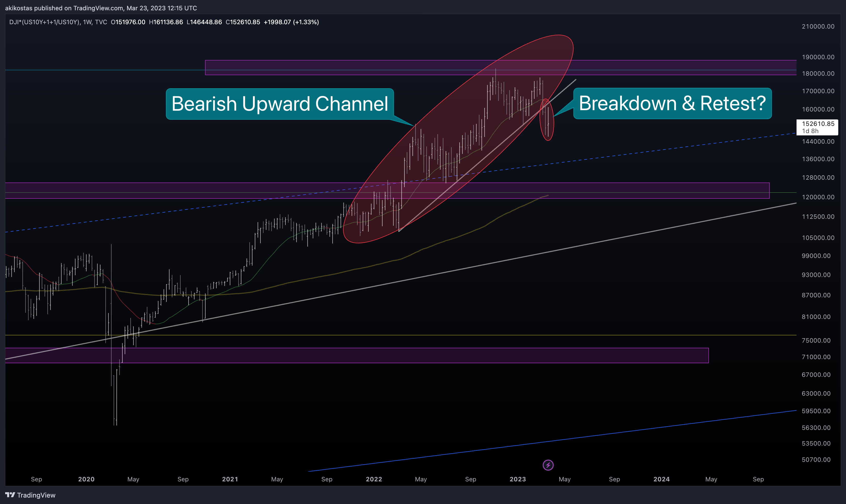
Task: Click the 93000.00 price axis label
Action: point(816,275)
